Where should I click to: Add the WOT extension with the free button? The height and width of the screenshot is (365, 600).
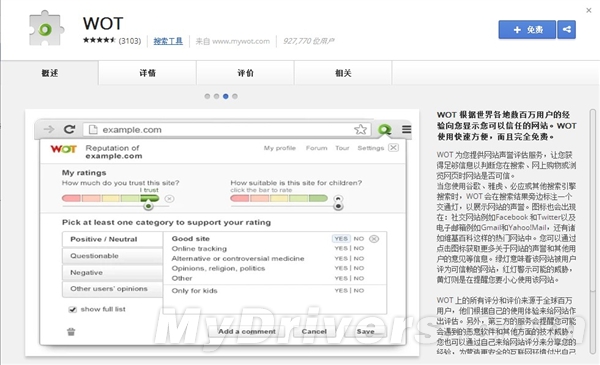[527, 29]
